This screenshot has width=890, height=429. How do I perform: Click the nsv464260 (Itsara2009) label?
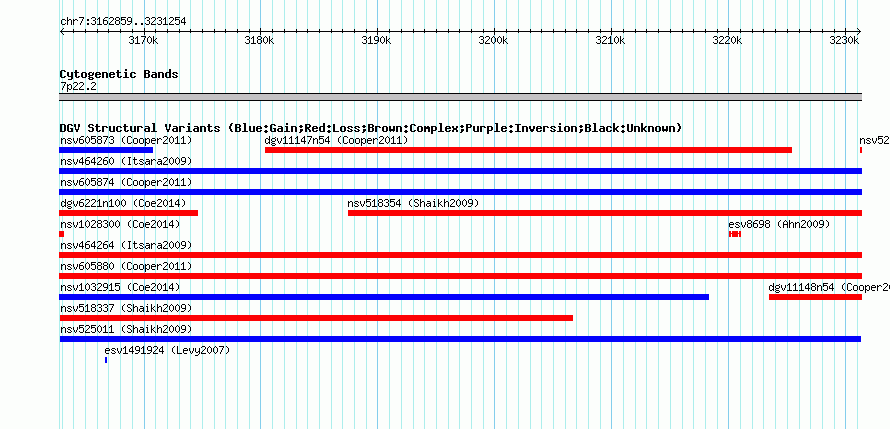126,161
